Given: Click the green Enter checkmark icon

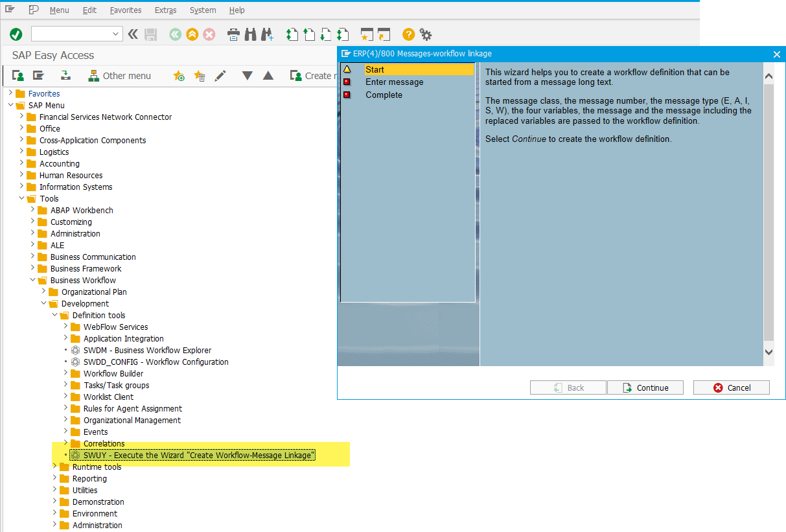Looking at the screenshot, I should pos(16,34).
